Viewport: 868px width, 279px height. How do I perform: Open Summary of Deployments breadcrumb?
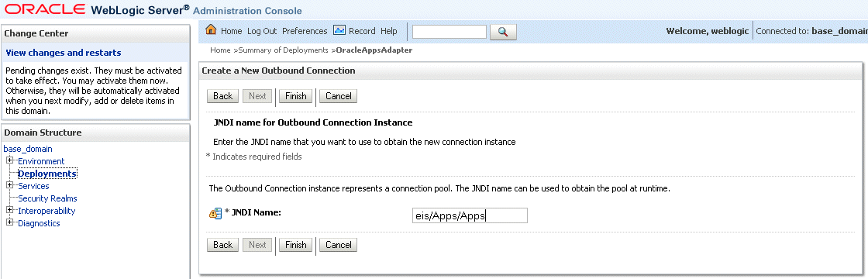click(x=283, y=50)
